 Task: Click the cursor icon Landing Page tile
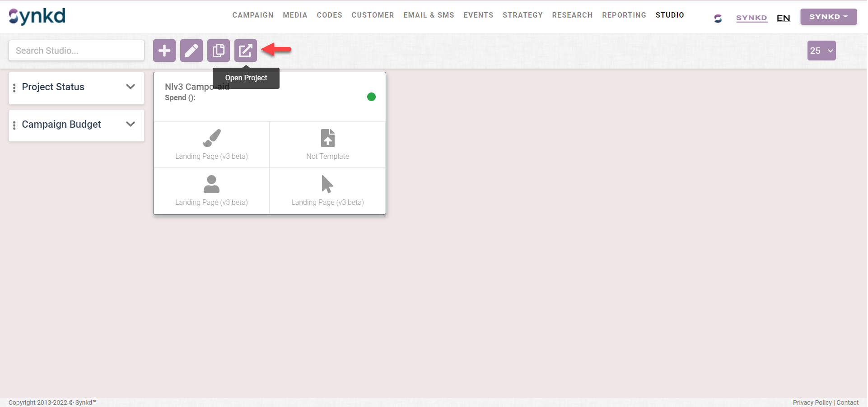tap(327, 191)
